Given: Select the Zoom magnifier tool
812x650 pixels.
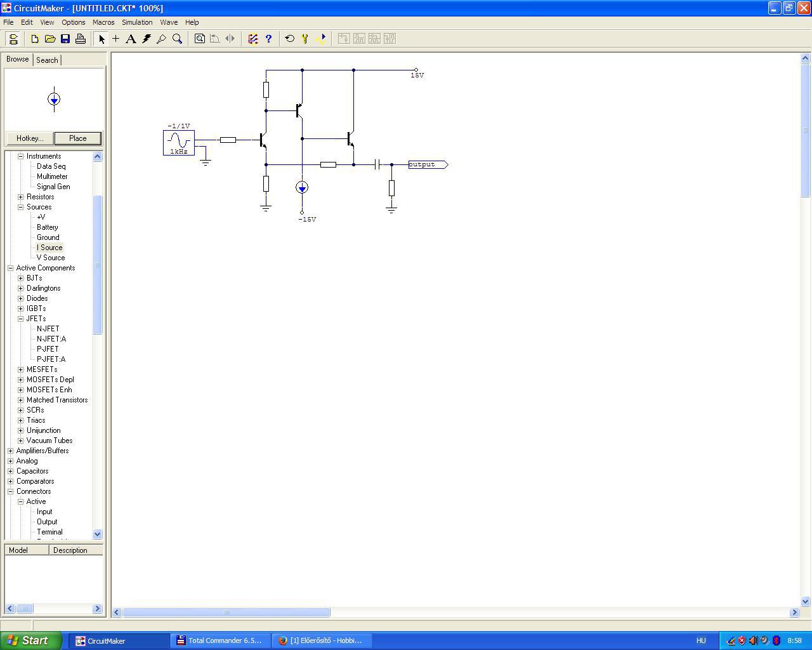Looking at the screenshot, I should [x=178, y=39].
